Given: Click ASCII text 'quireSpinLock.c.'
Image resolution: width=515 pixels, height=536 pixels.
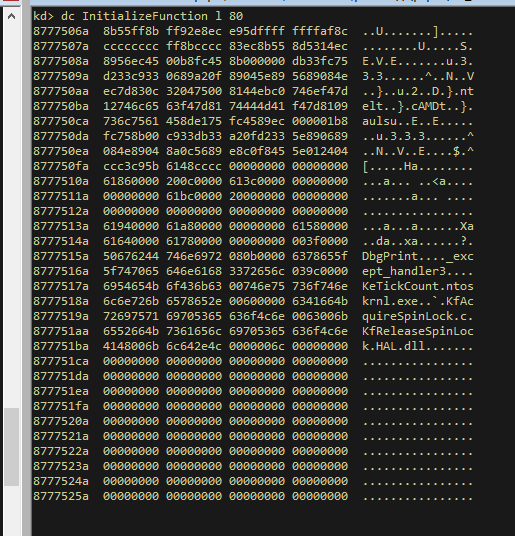Looking at the screenshot, I should [x=418, y=317].
